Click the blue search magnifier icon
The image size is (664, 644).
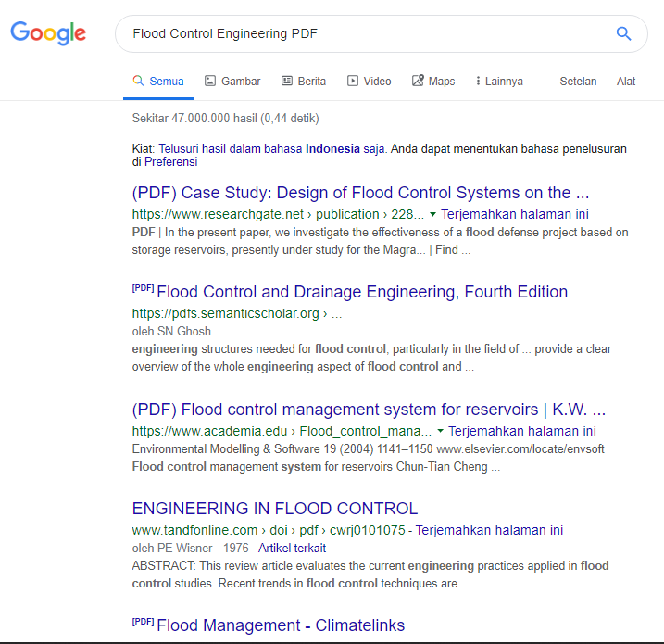[x=623, y=33]
